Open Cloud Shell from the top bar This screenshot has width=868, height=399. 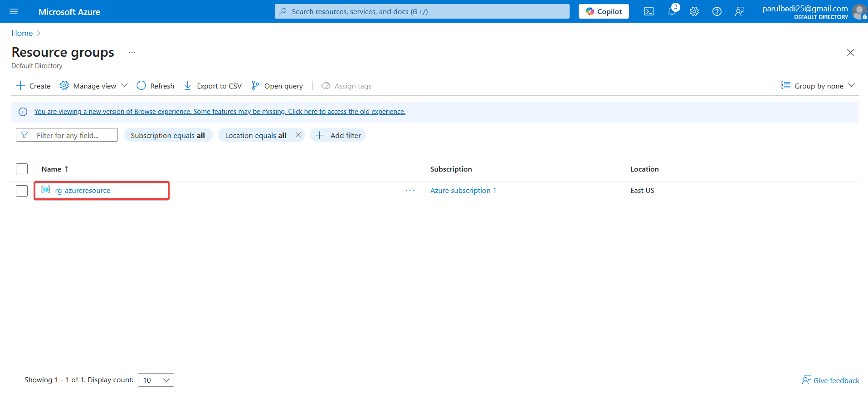point(649,11)
